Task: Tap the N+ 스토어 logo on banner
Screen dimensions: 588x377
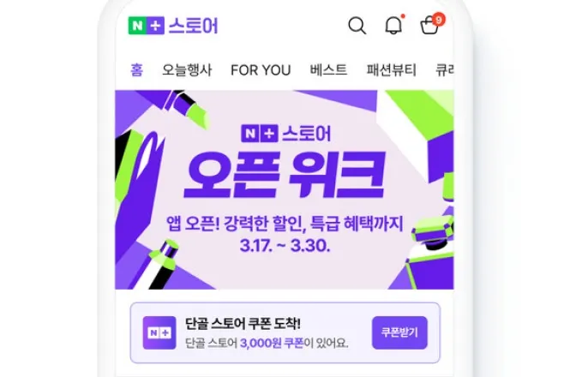Action: click(286, 134)
